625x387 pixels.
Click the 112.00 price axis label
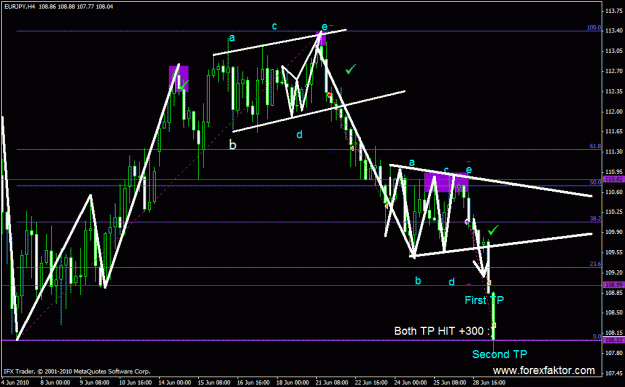pos(614,112)
